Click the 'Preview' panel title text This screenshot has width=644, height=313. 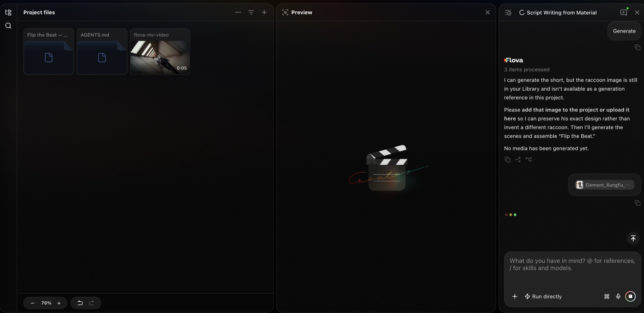coord(302,12)
